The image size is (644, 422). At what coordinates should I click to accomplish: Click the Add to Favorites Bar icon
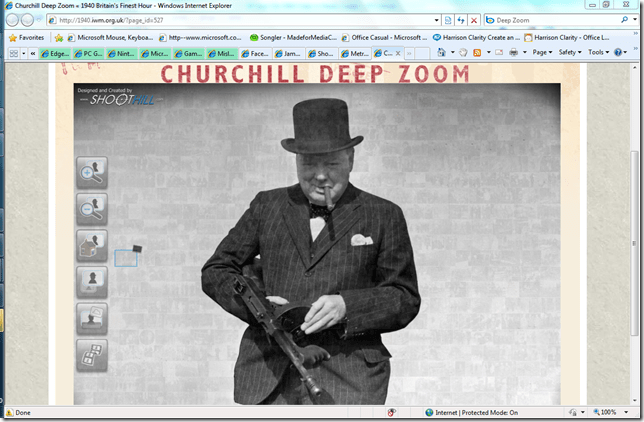pos(59,38)
